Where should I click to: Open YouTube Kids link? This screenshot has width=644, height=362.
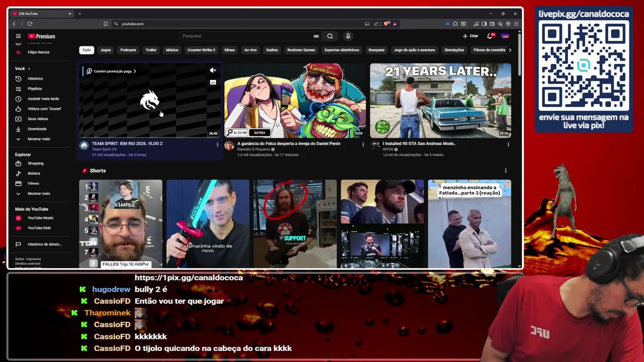(x=39, y=228)
